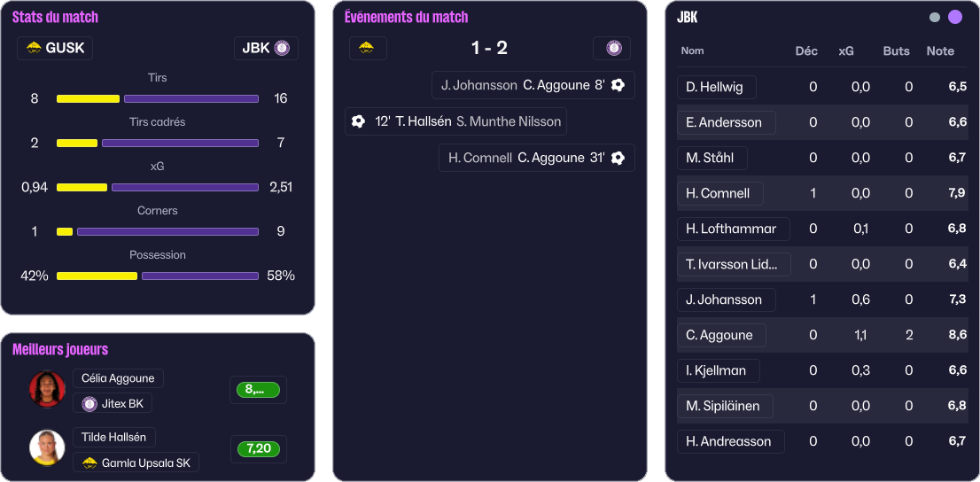980x482 pixels.
Task: Click the Gamla Upsala SK crest under Tilde Hallsén
Action: tap(89, 463)
